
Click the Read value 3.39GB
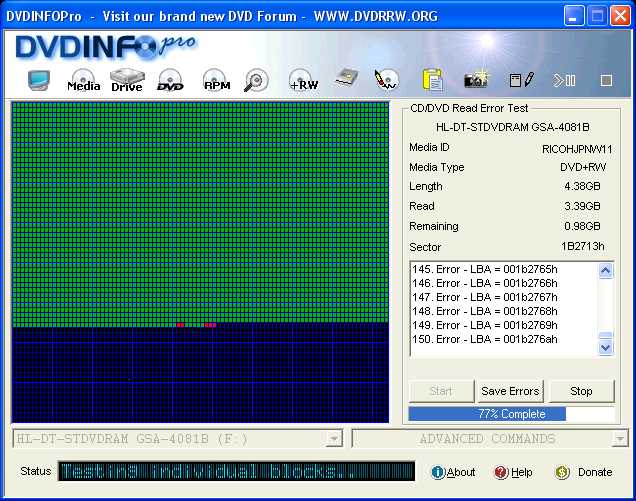click(x=582, y=206)
